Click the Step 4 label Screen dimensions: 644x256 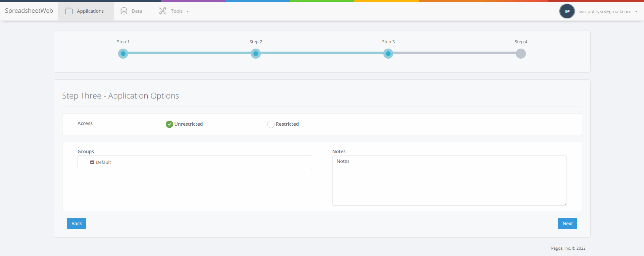[x=521, y=42]
